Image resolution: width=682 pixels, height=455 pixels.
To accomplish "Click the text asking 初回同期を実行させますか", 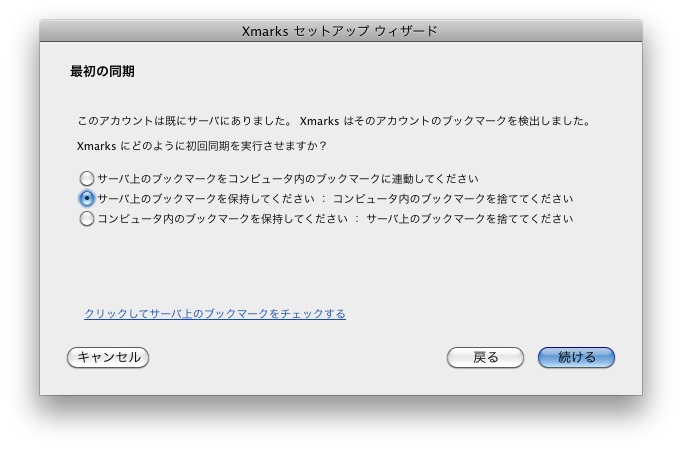I will [x=201, y=146].
